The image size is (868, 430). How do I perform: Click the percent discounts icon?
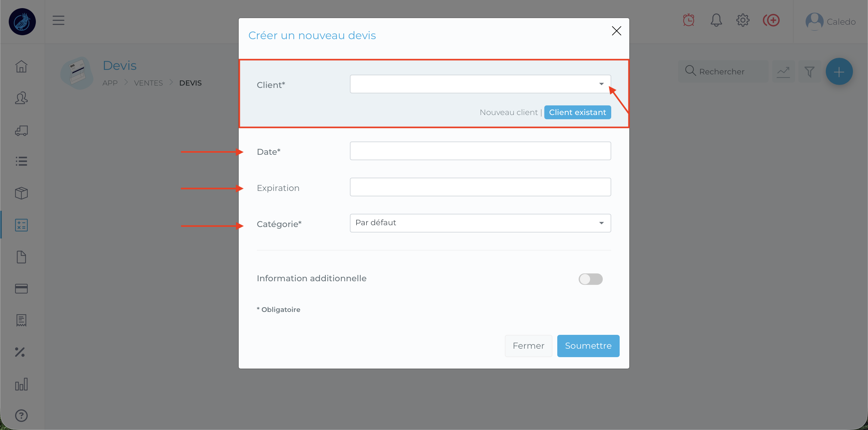[x=20, y=352]
